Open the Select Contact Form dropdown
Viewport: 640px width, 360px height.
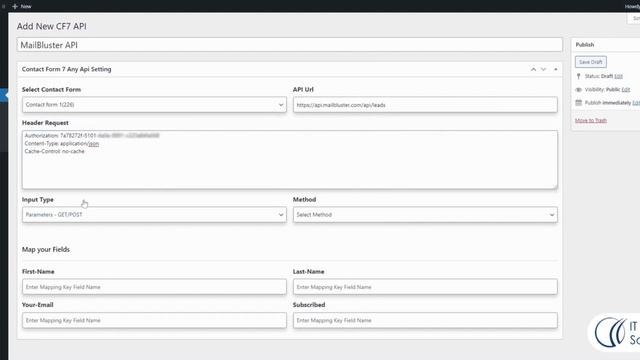point(154,105)
